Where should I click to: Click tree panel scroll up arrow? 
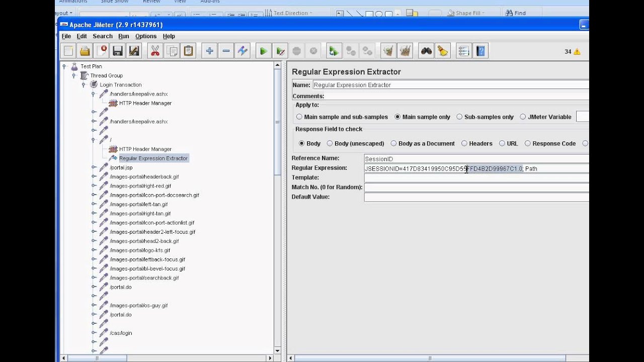point(277,65)
